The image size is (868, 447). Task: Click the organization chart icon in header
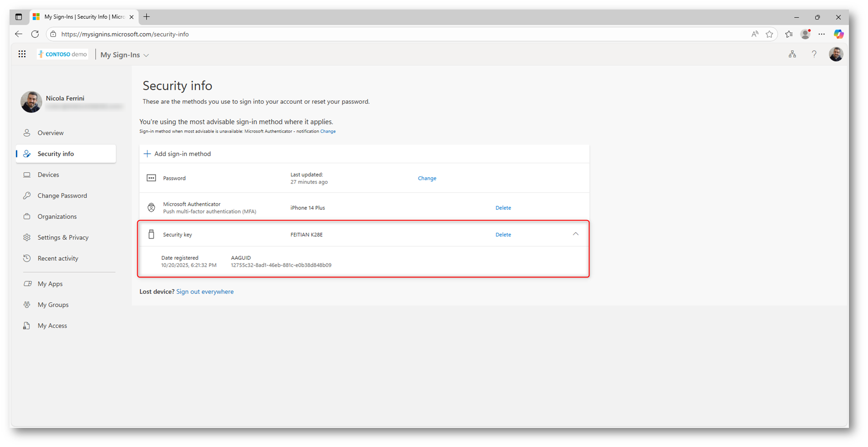click(x=792, y=54)
